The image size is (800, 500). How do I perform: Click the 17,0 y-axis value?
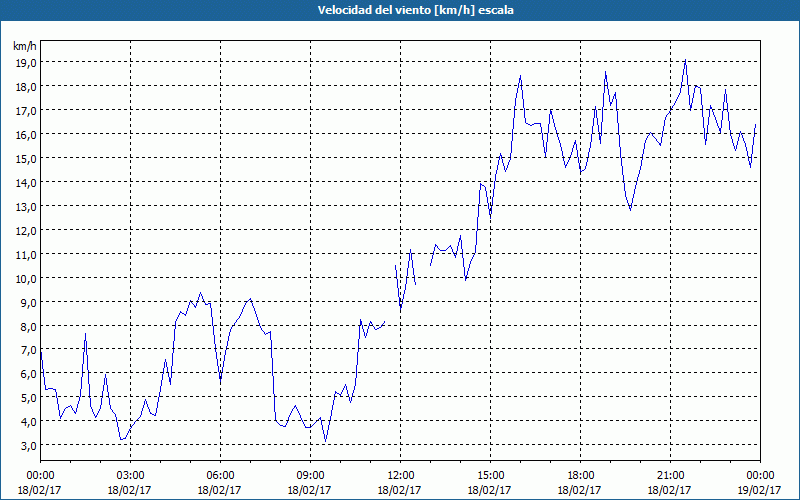click(27, 110)
